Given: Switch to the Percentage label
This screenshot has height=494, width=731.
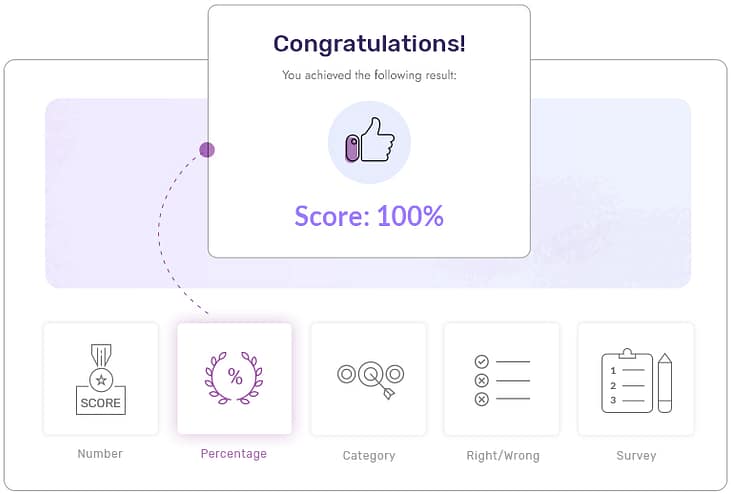Looking at the screenshot, I should [234, 454].
